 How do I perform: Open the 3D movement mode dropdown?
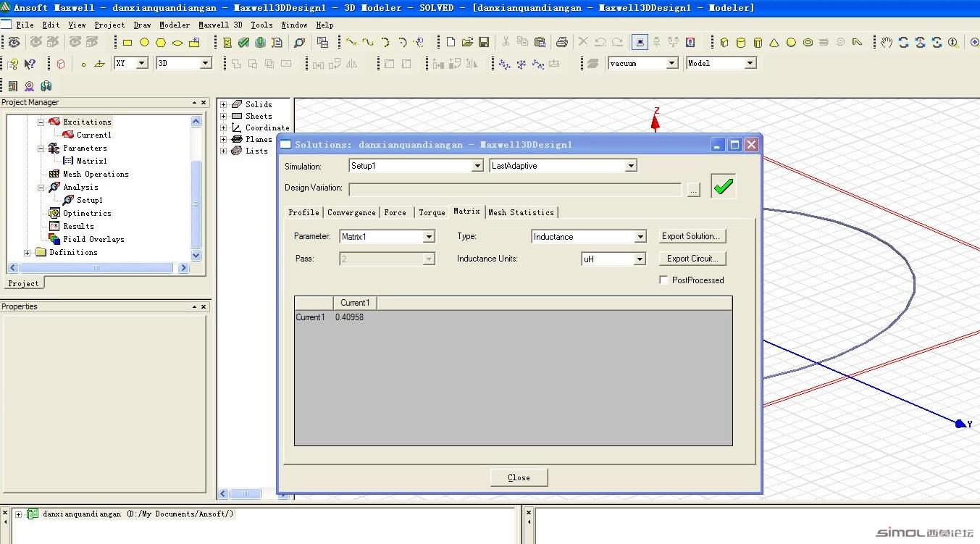[x=206, y=63]
